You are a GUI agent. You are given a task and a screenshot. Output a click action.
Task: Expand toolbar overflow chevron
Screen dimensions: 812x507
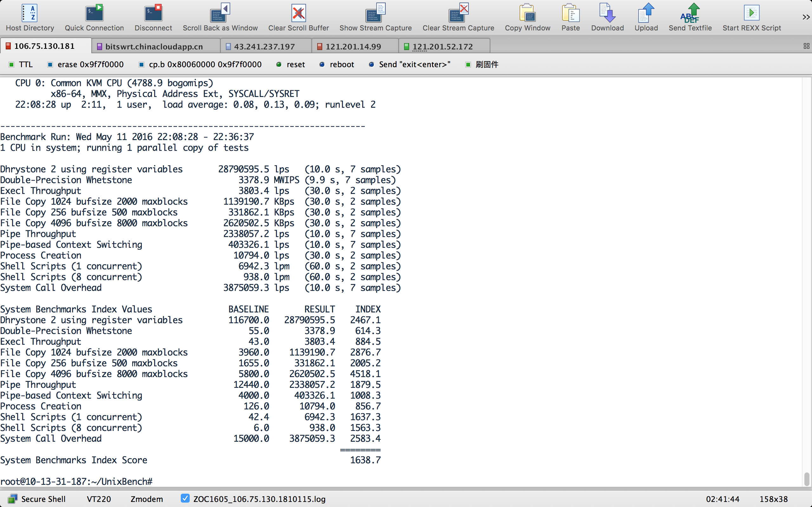806,17
